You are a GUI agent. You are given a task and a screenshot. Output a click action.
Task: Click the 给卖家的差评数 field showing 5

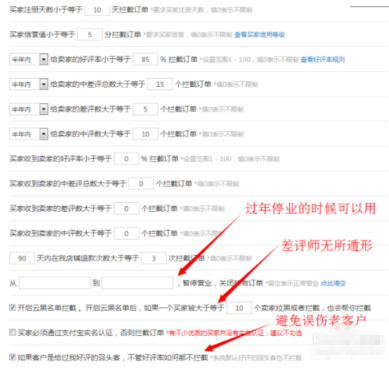(x=145, y=109)
